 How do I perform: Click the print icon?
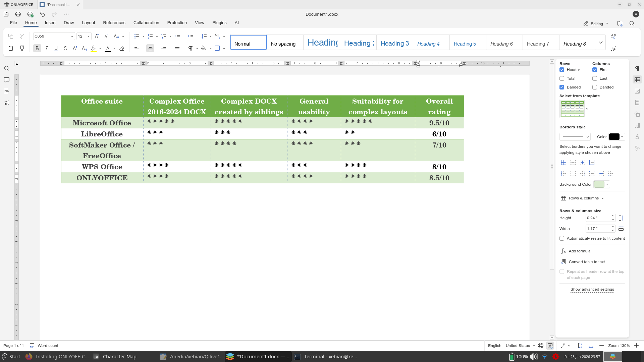coord(18,14)
